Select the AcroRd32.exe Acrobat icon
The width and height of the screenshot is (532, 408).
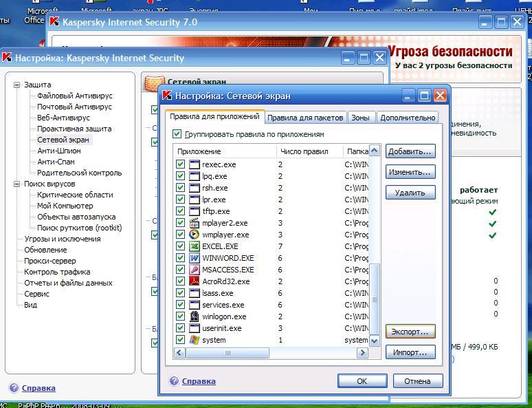click(195, 281)
